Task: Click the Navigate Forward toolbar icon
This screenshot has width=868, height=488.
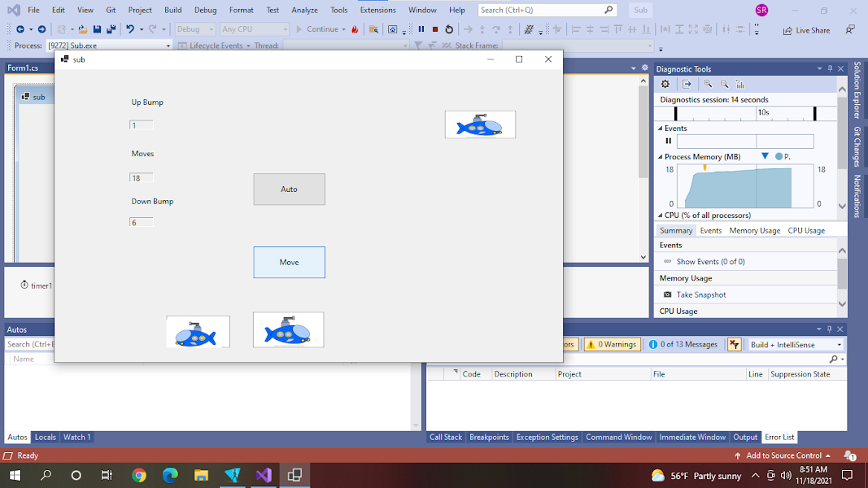Action: coord(41,29)
